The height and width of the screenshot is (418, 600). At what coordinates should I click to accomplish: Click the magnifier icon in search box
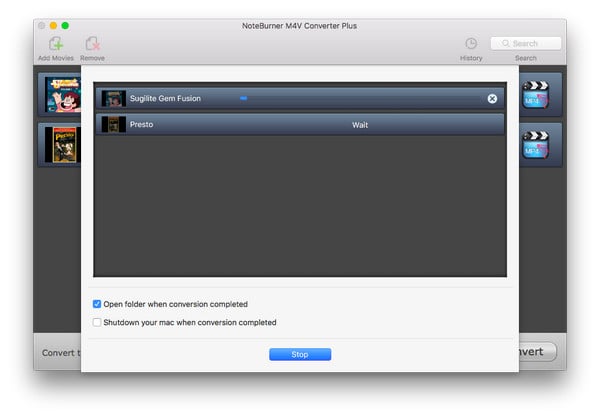tap(505, 43)
